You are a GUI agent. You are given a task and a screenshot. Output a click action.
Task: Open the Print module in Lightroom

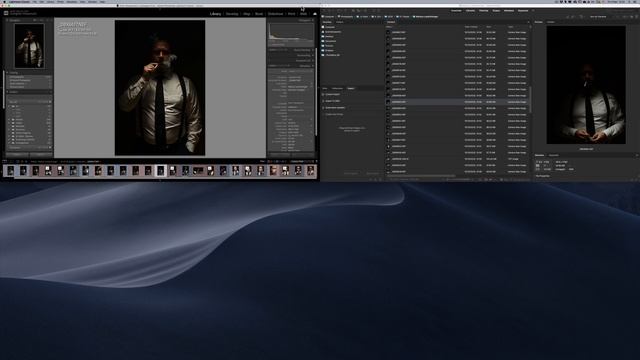[291, 14]
